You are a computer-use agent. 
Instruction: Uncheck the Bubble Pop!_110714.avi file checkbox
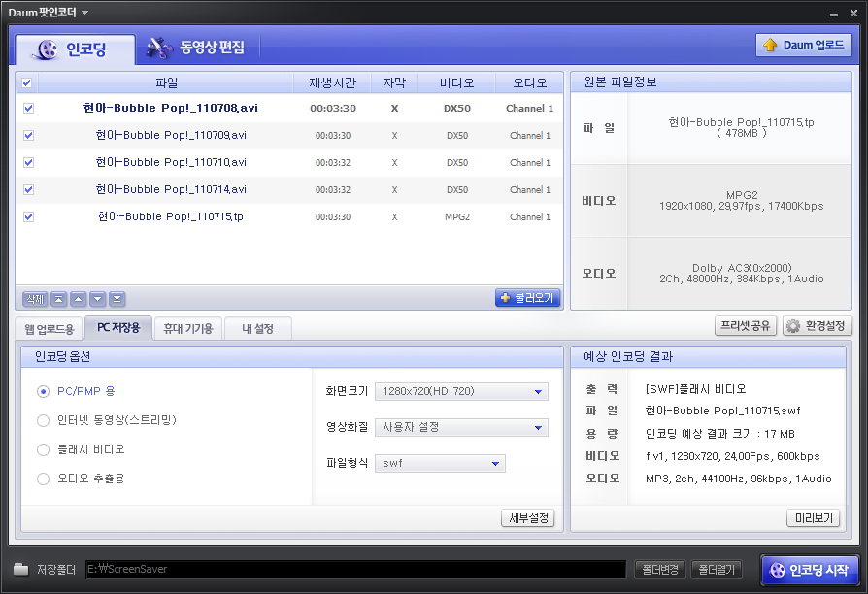click(x=29, y=189)
